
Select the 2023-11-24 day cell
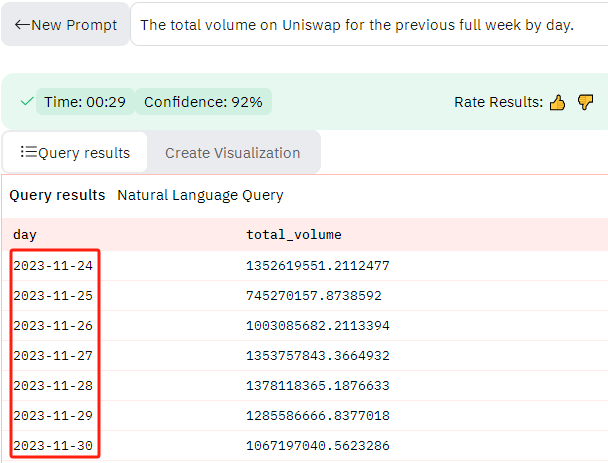53,266
